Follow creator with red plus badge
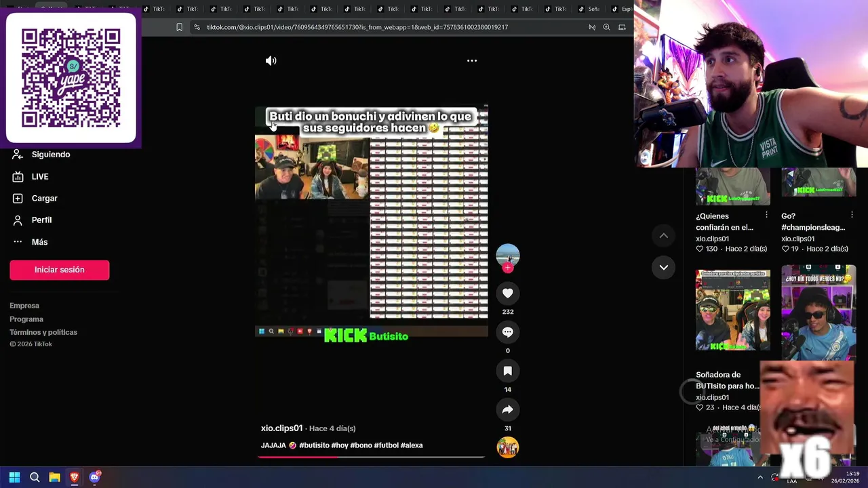 pyautogui.click(x=507, y=268)
